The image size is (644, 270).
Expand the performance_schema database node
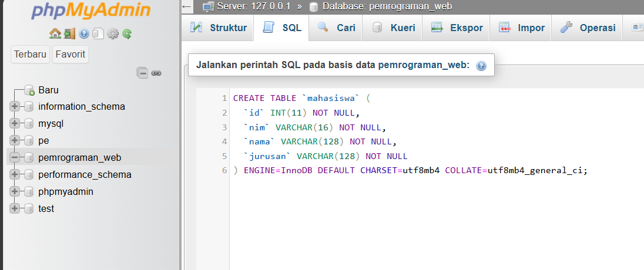click(15, 175)
